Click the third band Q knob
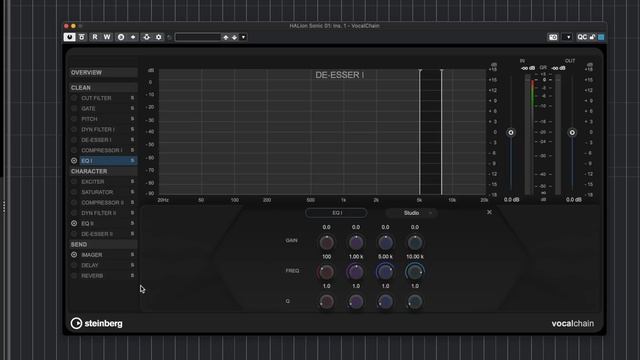This screenshot has height=360, width=640. (385, 302)
